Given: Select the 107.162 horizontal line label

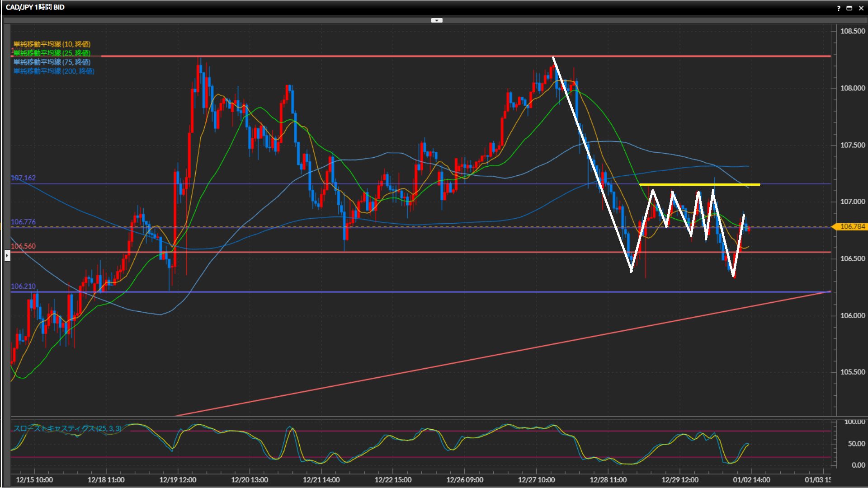Looking at the screenshot, I should pyautogui.click(x=23, y=178).
